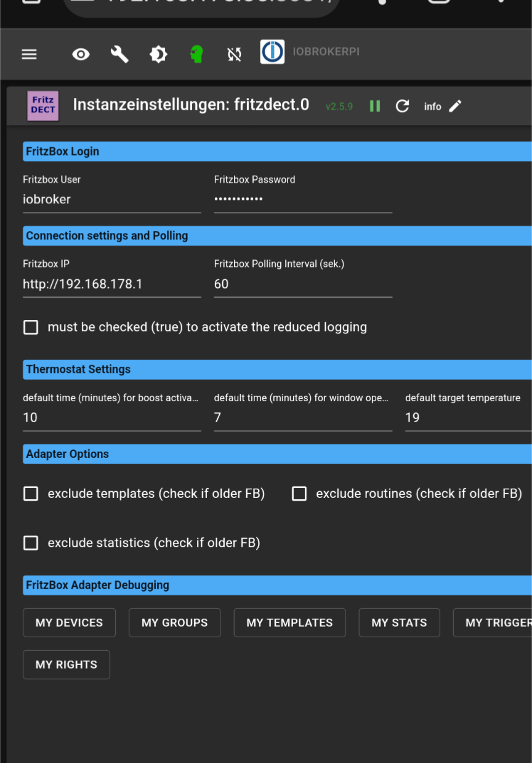Click the IOBROKERPI host name
The height and width of the screenshot is (763, 532).
(326, 52)
